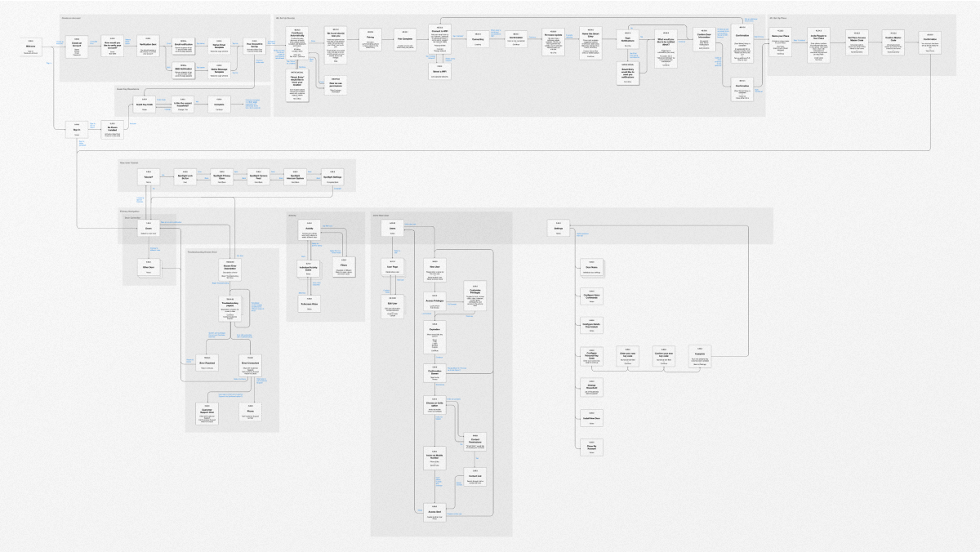Screen dimensions: 980x552
Task: Select the User Page node
Action: click(392, 267)
